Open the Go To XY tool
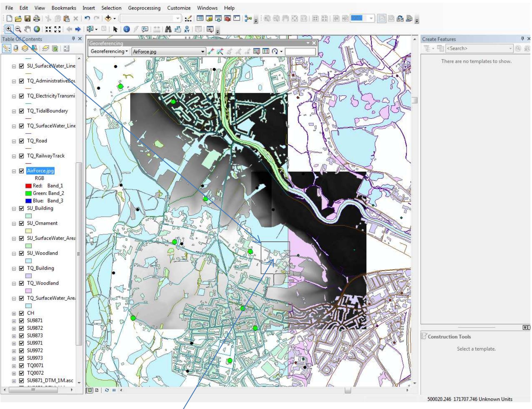Viewport: 532px width, 409px height. (x=187, y=29)
